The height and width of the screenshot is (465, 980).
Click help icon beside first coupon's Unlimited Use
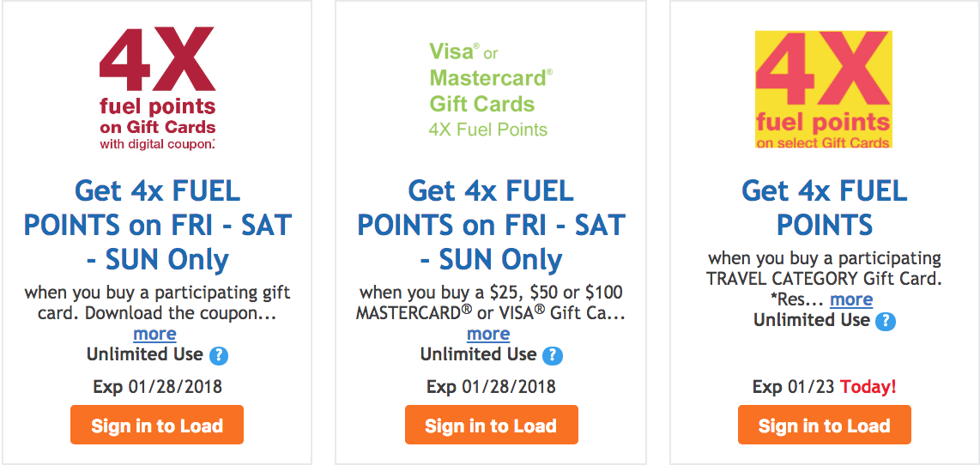pos(218,356)
